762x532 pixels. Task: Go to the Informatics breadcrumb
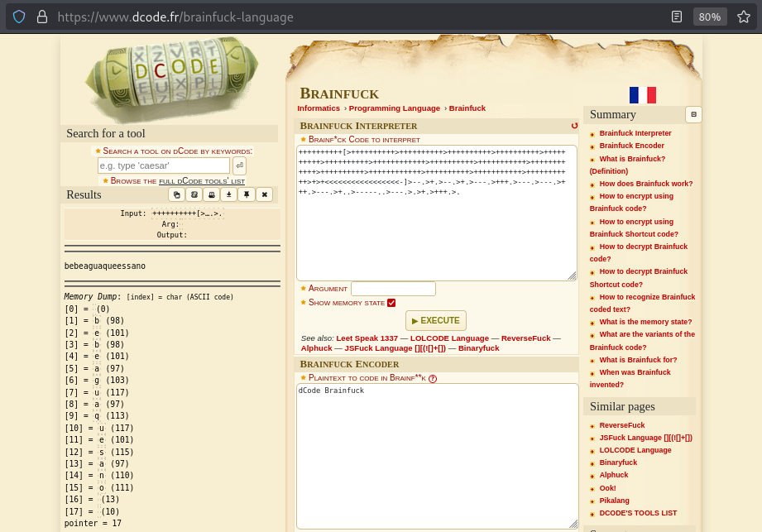click(319, 108)
